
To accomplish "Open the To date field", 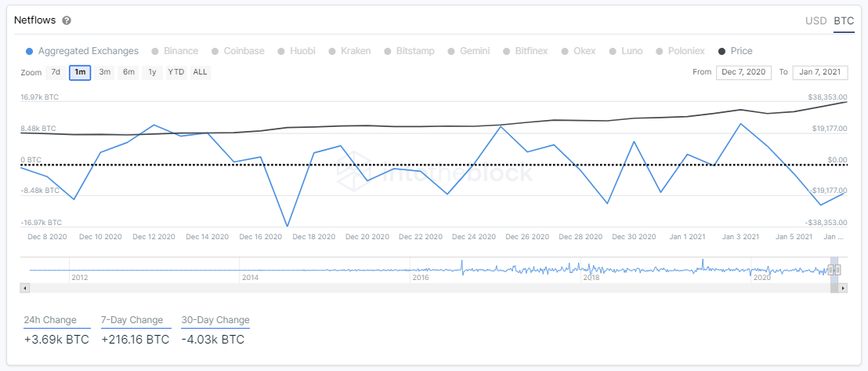I will [820, 73].
